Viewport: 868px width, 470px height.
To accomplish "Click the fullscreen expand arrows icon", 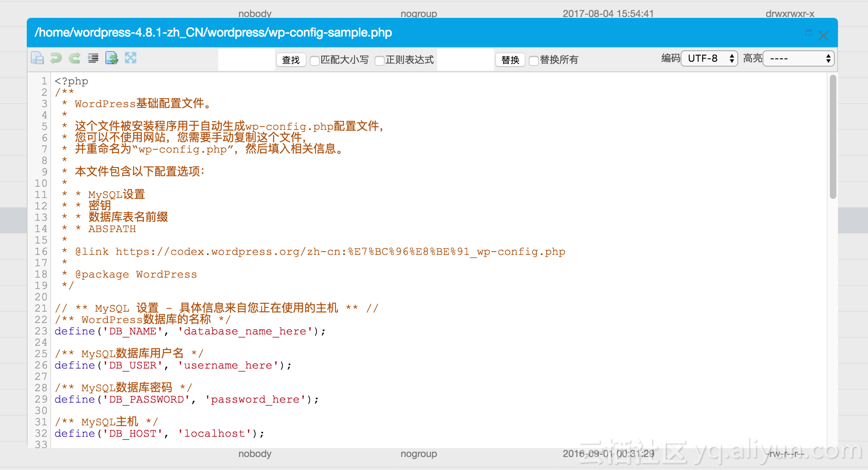I will (131, 58).
